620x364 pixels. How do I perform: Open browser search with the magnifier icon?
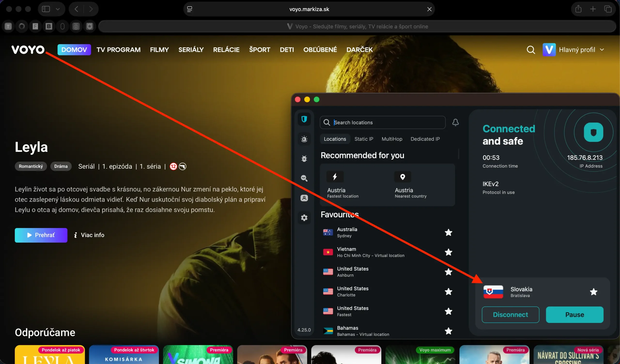pyautogui.click(x=531, y=49)
